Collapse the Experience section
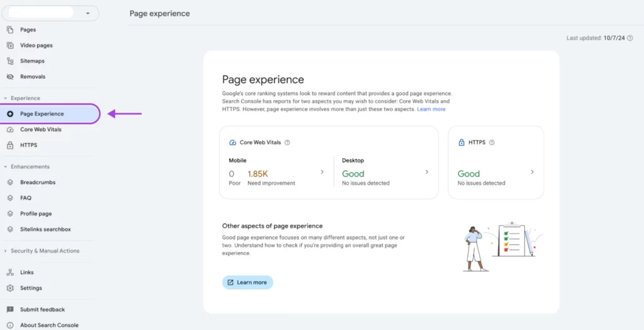644x330 pixels. click(6, 98)
